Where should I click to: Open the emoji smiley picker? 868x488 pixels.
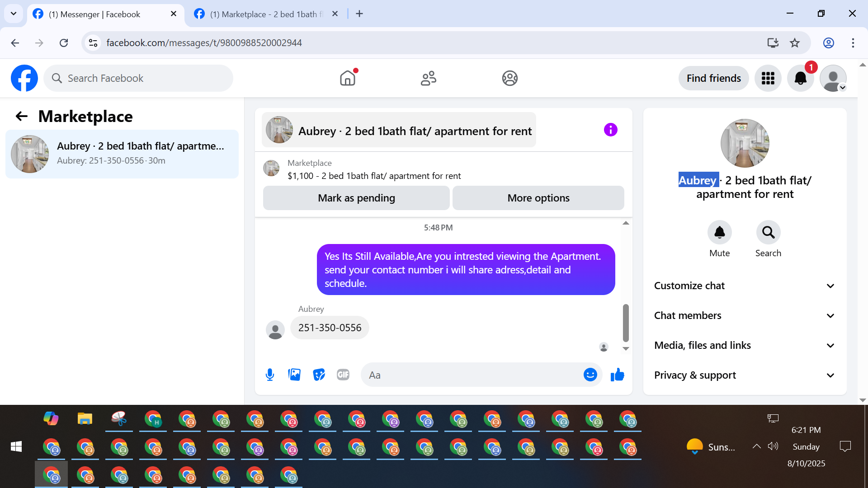(590, 375)
